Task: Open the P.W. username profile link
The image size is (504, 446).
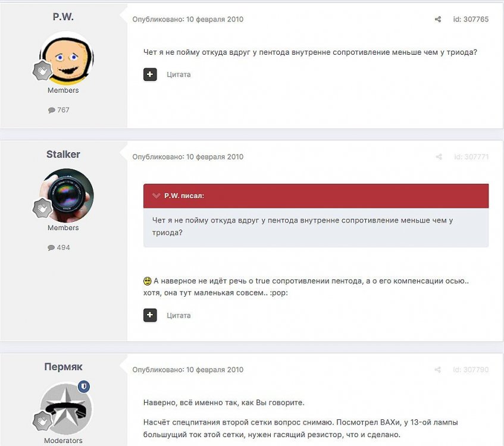Action: point(63,17)
